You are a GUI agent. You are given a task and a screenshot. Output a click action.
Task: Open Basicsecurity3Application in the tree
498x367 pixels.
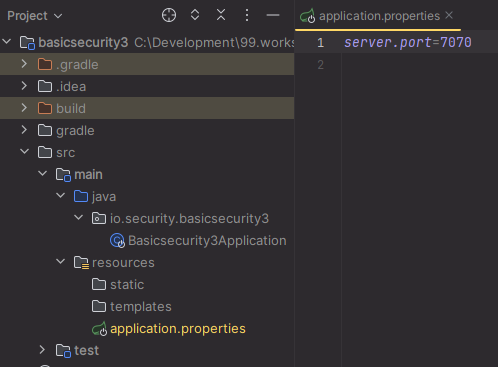coord(207,241)
